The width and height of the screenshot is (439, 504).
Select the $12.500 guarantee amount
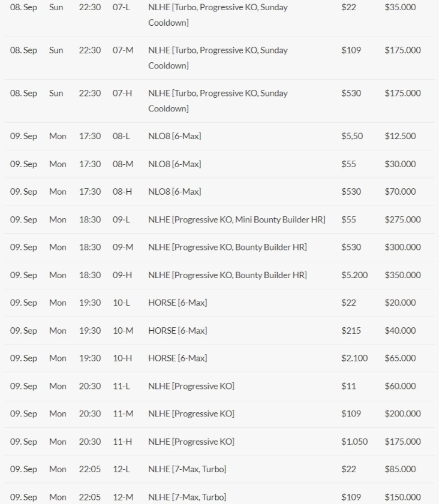click(400, 136)
